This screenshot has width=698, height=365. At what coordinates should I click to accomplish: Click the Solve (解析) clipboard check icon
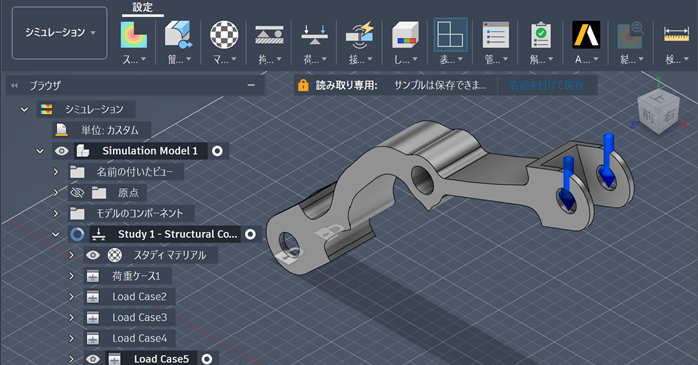point(541,35)
